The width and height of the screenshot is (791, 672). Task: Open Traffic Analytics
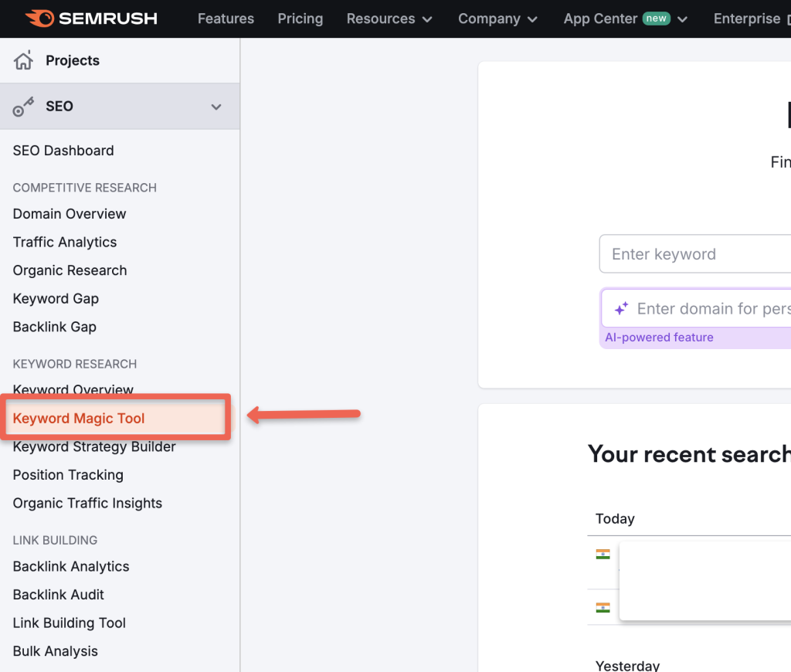[64, 242]
